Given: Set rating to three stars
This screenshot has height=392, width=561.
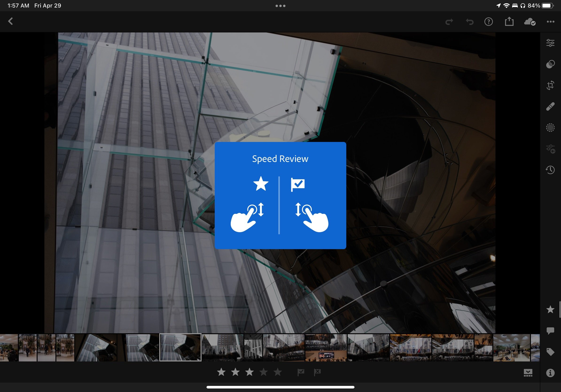Looking at the screenshot, I should pos(249,372).
